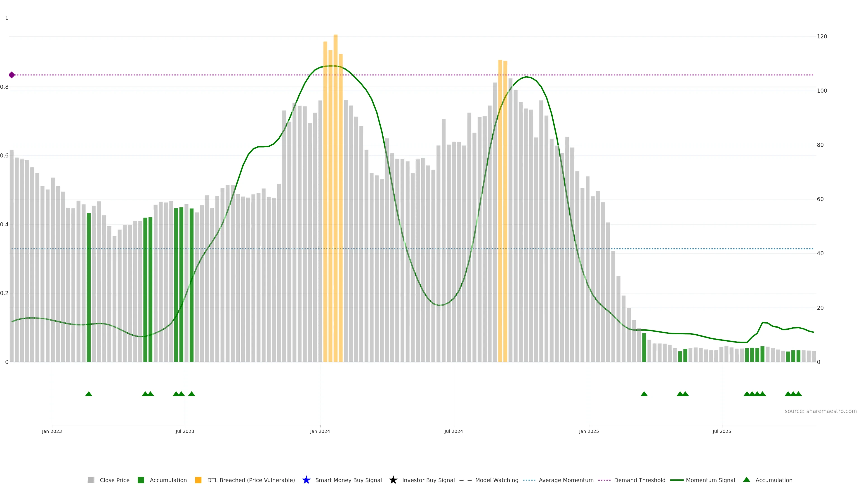Click the Model Watching dashed line icon
Image resolution: width=868 pixels, height=488 pixels.
[x=465, y=480]
